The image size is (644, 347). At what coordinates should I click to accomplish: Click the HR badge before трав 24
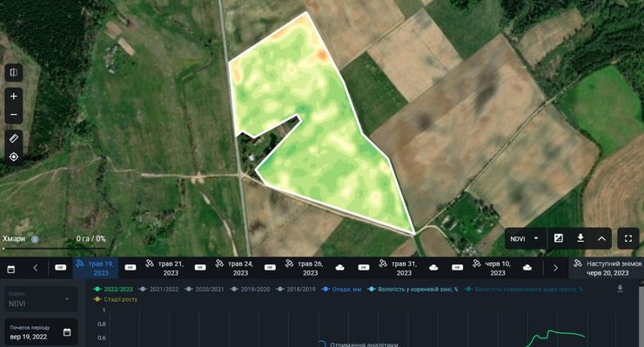coord(200,268)
